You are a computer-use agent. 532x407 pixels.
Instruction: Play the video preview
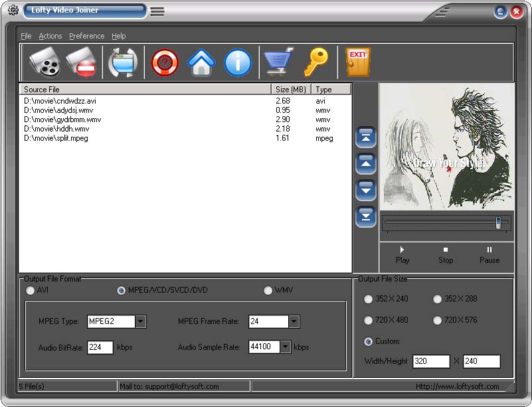402,255
